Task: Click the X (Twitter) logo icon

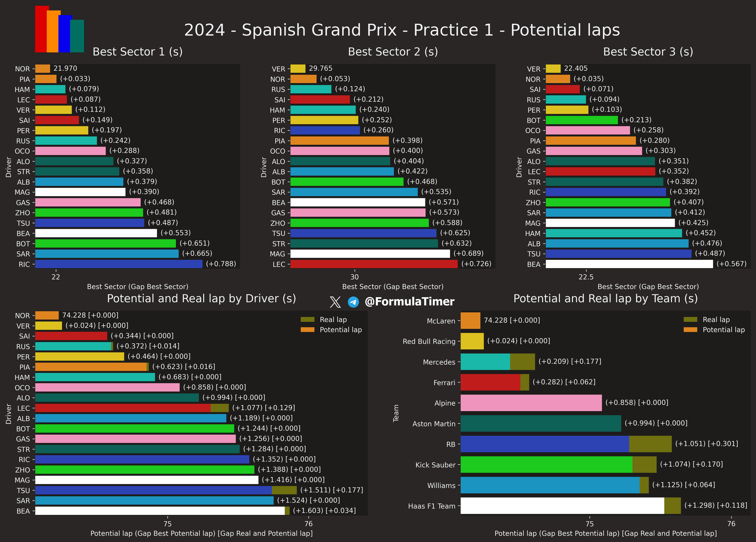Action: click(x=335, y=302)
